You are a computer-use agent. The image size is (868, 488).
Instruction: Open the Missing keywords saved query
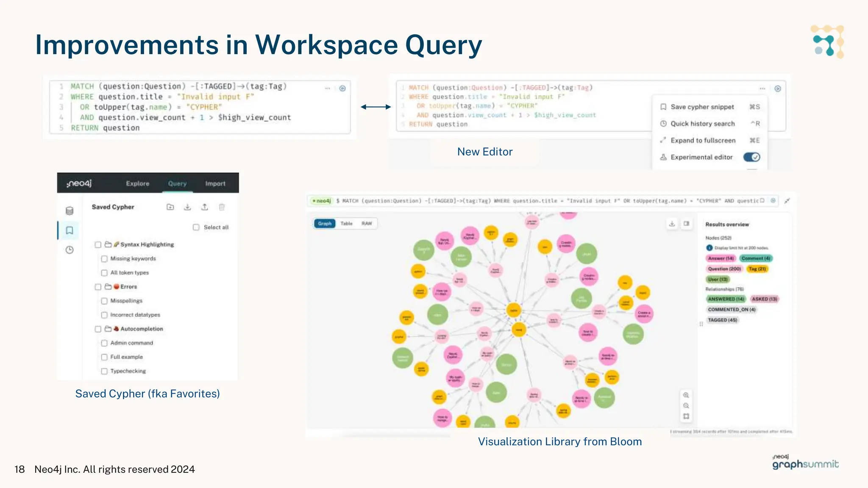tap(133, 258)
